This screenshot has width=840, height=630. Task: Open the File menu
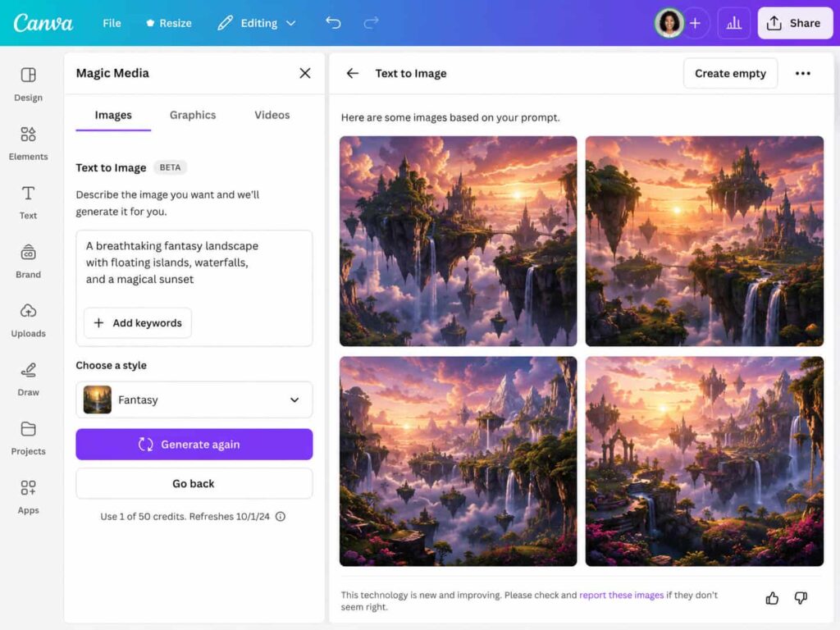point(112,23)
